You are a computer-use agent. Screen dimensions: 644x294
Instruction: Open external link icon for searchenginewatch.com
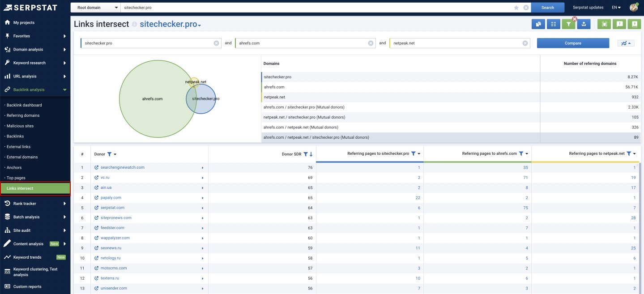pyautogui.click(x=96, y=167)
